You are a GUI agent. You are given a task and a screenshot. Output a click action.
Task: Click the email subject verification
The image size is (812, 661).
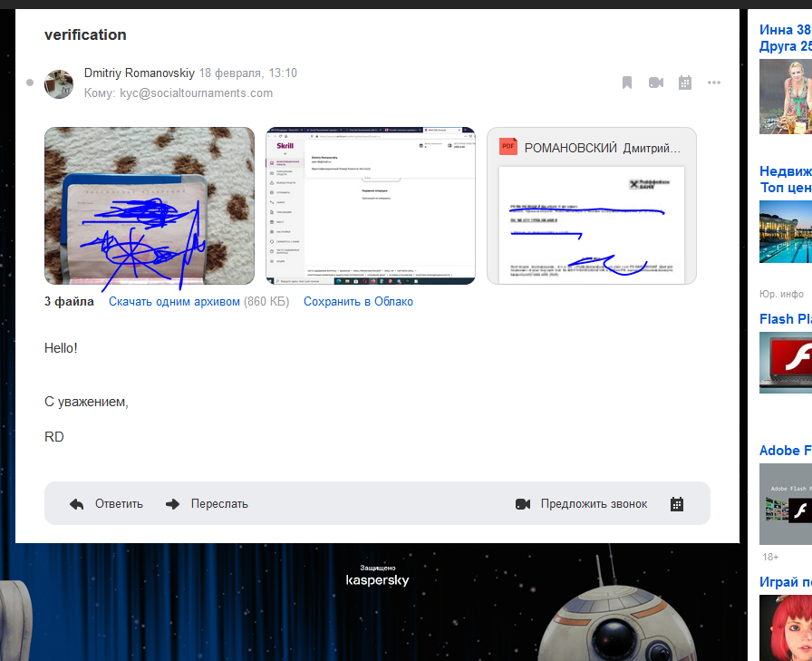point(85,34)
